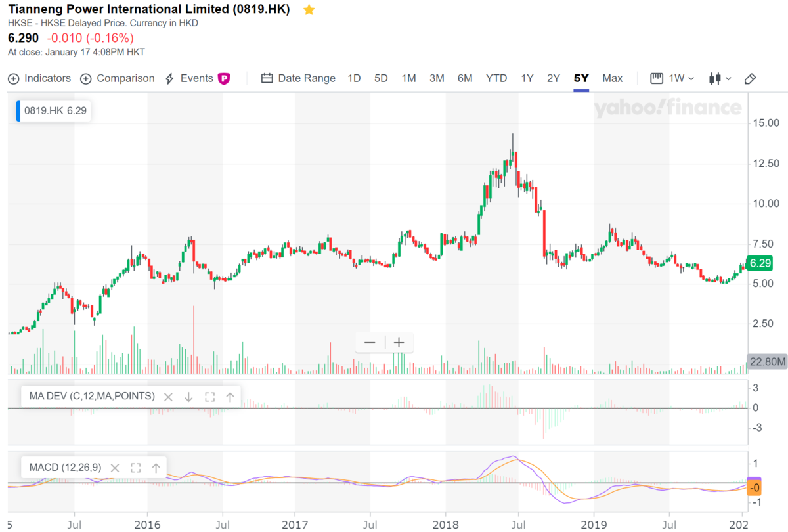Move MACD panel up
The height and width of the screenshot is (532, 788).
[156, 468]
